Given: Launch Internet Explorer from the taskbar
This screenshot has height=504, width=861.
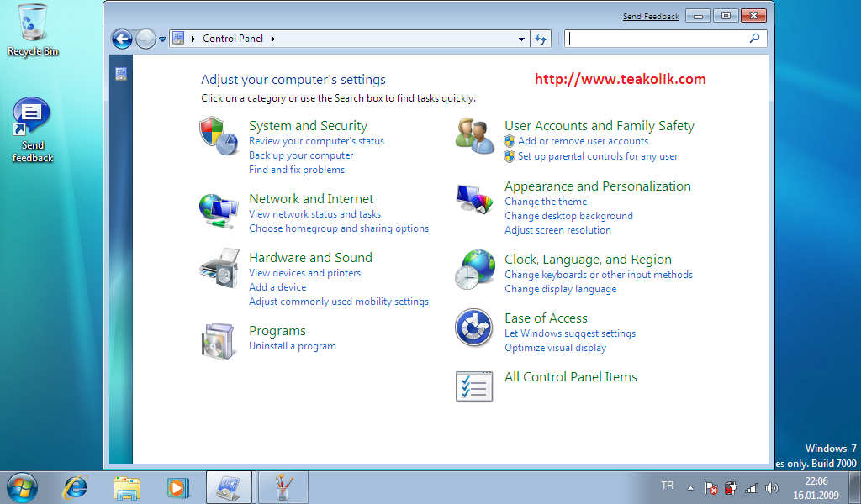Looking at the screenshot, I should 75,487.
